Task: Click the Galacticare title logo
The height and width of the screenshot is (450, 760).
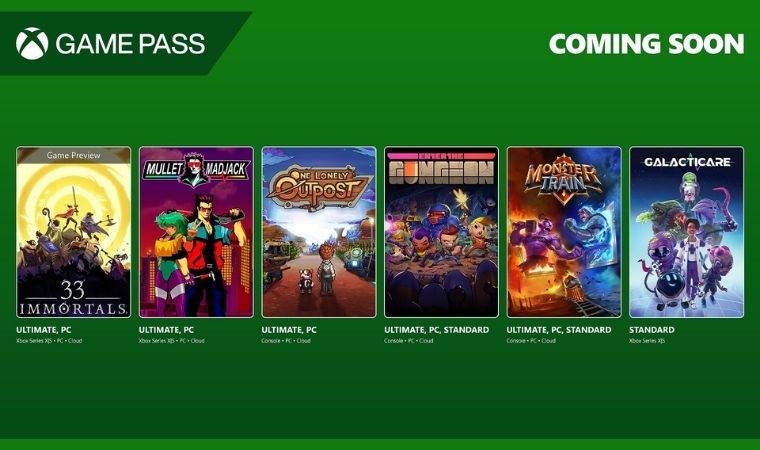Action: click(x=687, y=162)
